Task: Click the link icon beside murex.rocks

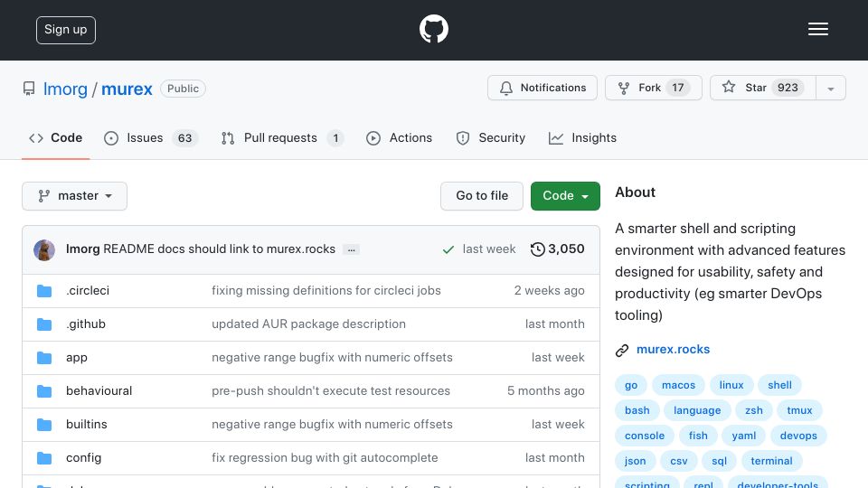Action: click(x=622, y=351)
